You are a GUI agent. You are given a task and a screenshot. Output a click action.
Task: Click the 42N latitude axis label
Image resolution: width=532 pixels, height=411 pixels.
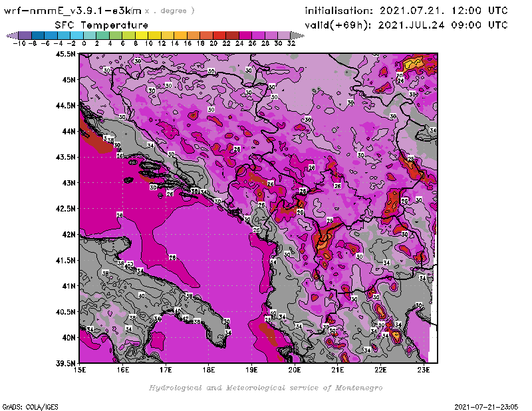[67, 234]
